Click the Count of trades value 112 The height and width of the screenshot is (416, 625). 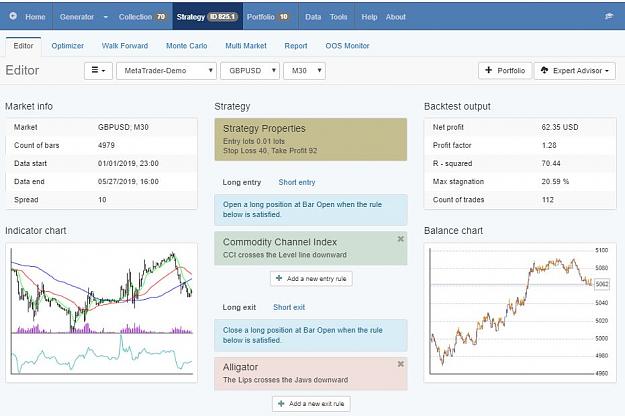click(x=548, y=200)
